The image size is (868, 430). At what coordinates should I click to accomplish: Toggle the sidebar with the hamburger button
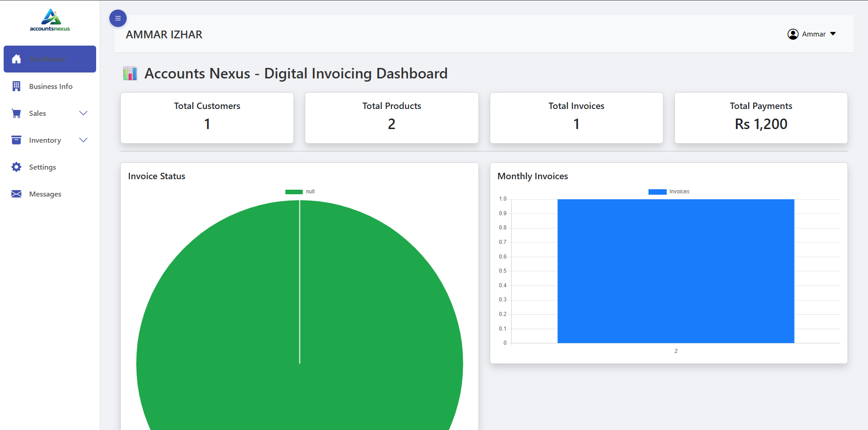(118, 18)
